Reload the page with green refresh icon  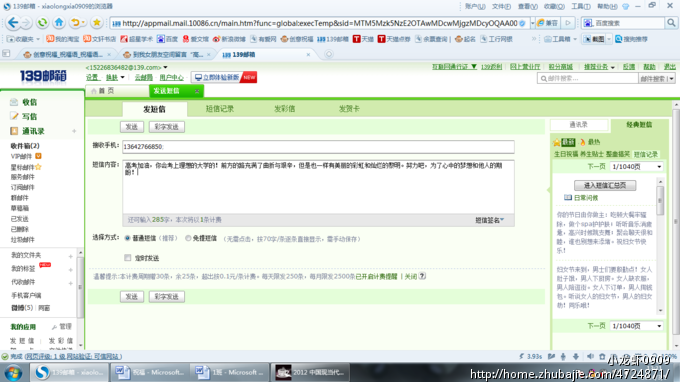pos(42,23)
